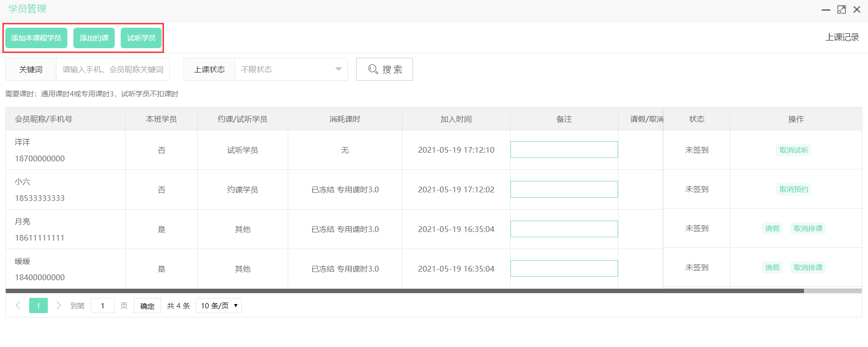Edit the 备注 field for 小六
The height and width of the screenshot is (347, 868).
pos(564,189)
